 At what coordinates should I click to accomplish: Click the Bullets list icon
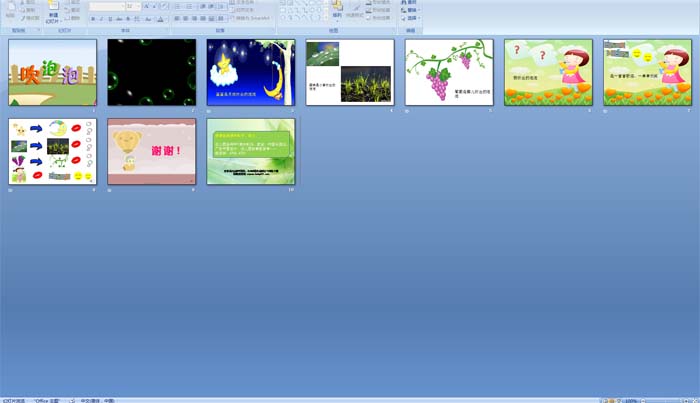178,6
